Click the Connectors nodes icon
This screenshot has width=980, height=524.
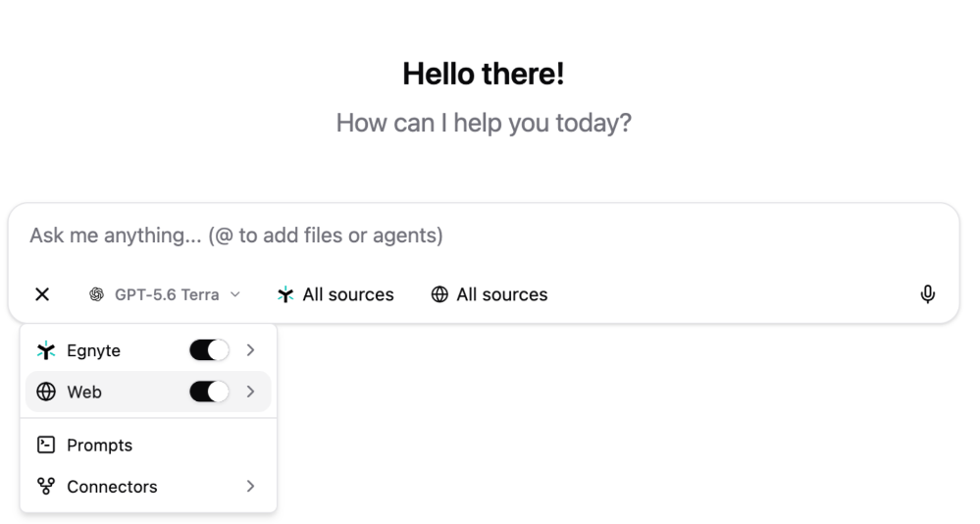click(x=46, y=487)
